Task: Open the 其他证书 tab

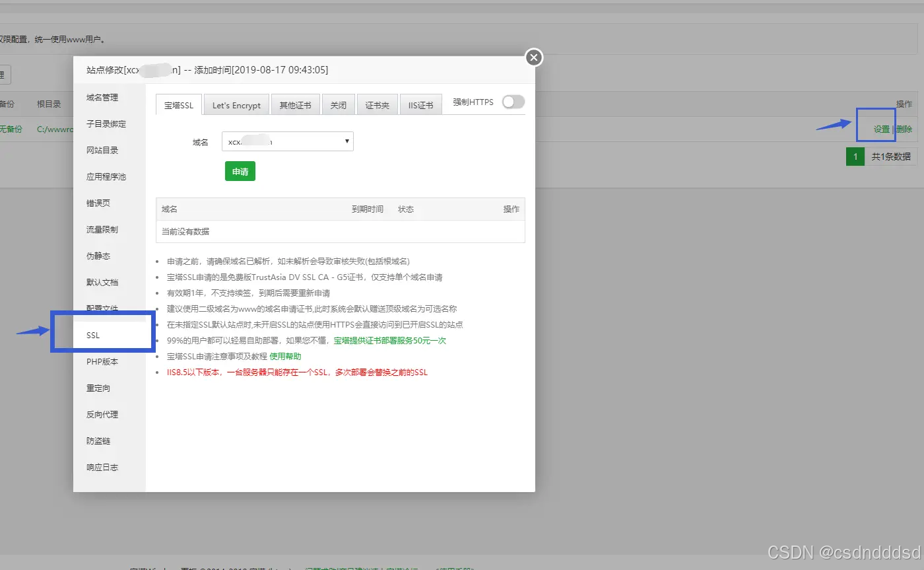Action: 295,105
